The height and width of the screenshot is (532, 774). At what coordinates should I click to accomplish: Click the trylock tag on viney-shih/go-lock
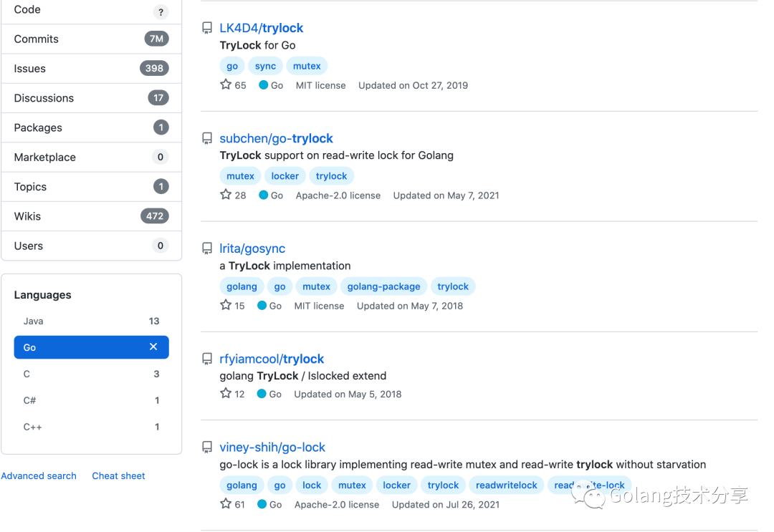pyautogui.click(x=443, y=485)
